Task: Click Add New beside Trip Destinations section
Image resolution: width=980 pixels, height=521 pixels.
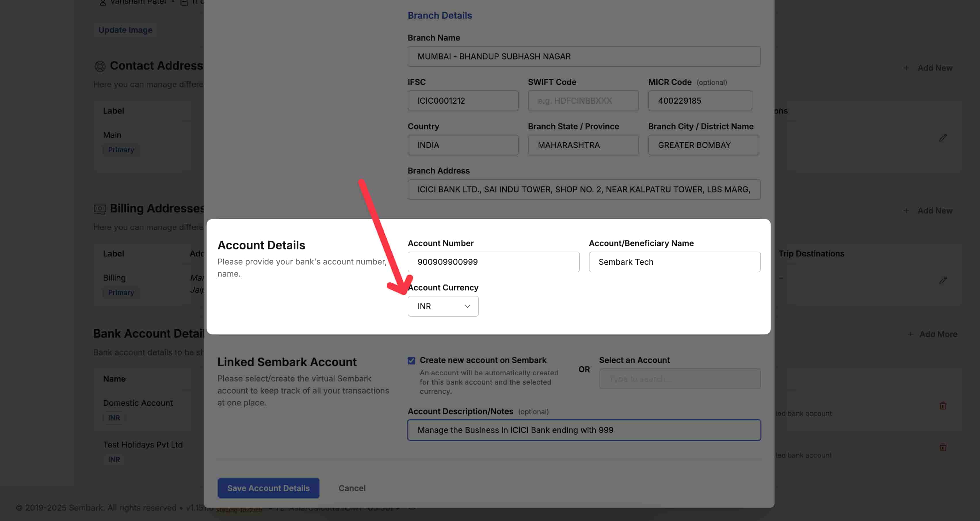Action: coord(935,210)
